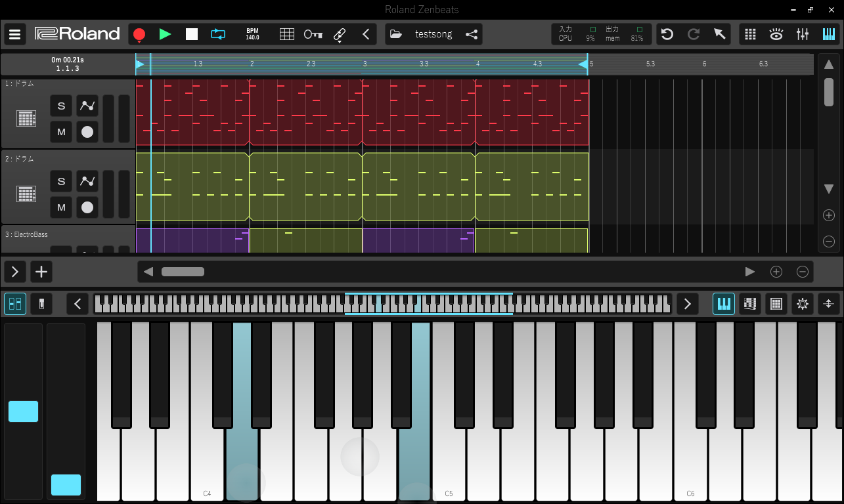This screenshot has width=844, height=504.
Task: Open drum pad instrument of track 2 ドラム
Action: click(x=26, y=194)
